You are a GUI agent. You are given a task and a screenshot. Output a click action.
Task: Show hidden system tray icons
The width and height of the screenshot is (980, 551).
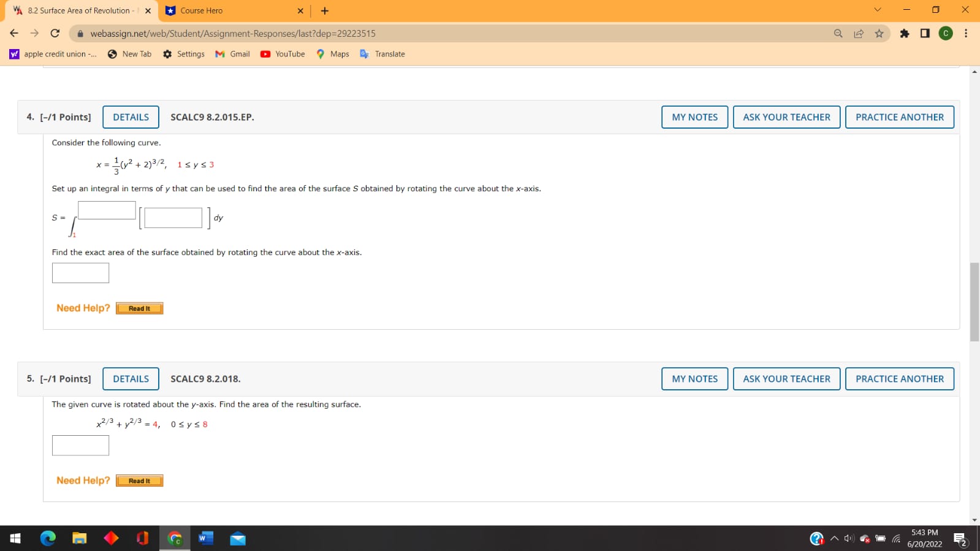point(834,539)
